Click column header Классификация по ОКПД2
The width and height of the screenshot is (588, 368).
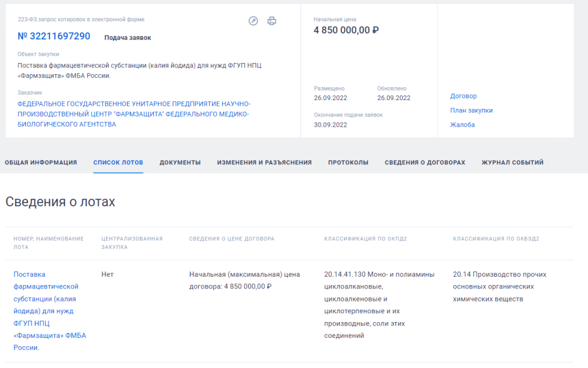tap(366, 239)
